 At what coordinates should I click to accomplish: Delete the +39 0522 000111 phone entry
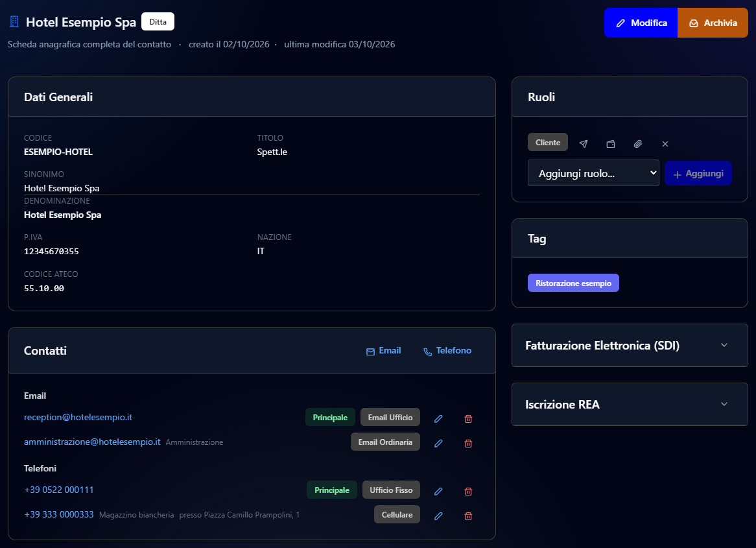click(x=468, y=491)
